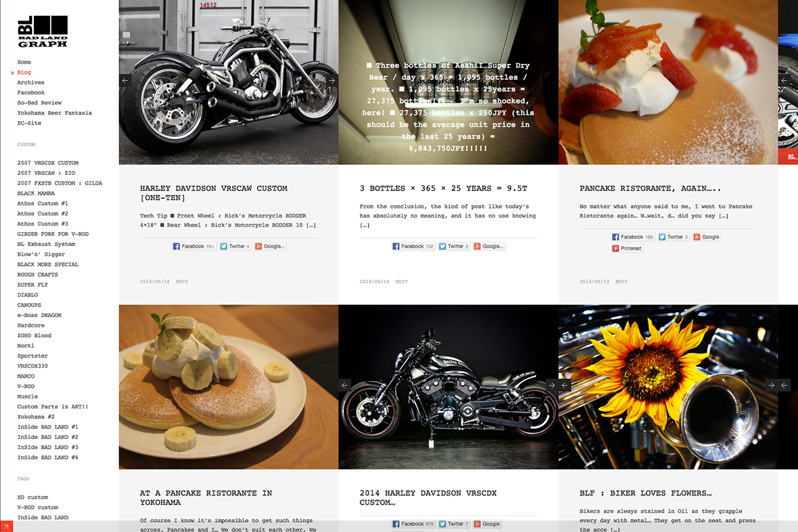Go to the EC-Site menu link
798x532 pixels.
29,123
